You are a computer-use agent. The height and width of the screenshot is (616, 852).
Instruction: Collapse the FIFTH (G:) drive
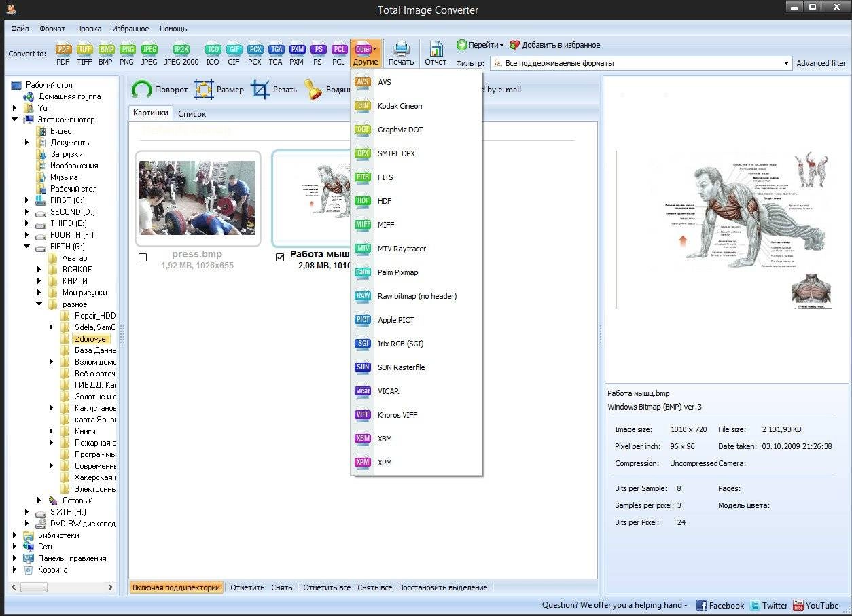(27, 247)
